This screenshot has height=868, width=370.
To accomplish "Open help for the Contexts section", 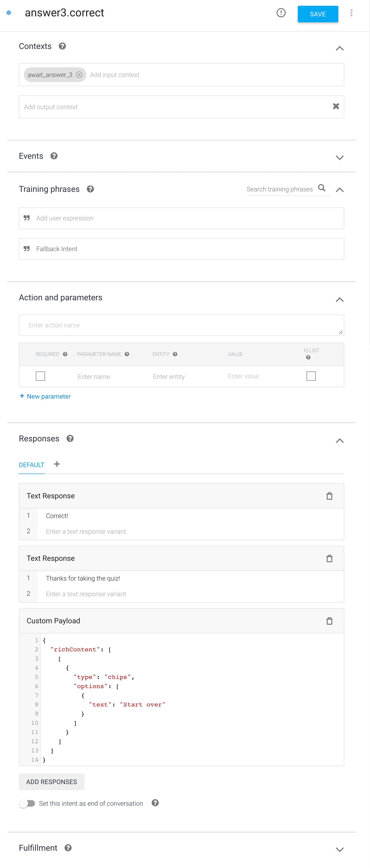I will [x=62, y=46].
